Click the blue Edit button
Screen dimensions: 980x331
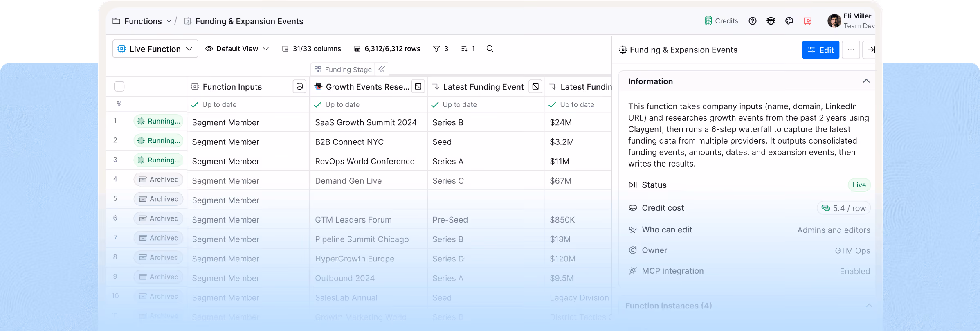point(820,50)
